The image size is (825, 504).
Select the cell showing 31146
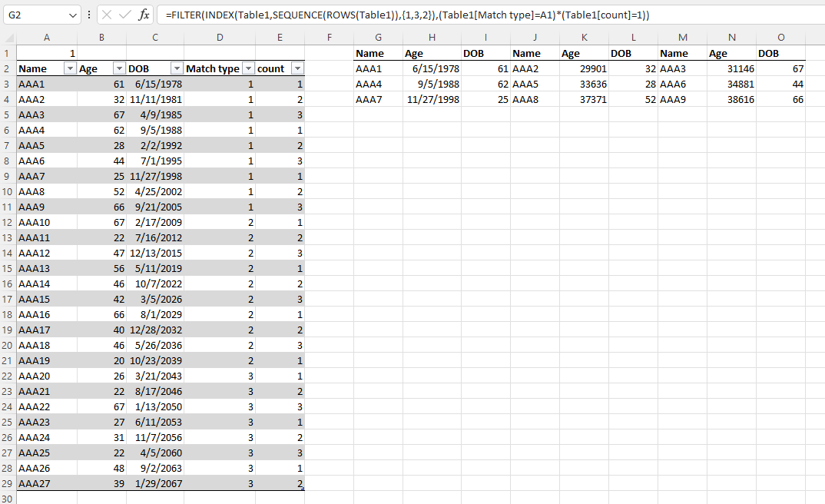732,69
